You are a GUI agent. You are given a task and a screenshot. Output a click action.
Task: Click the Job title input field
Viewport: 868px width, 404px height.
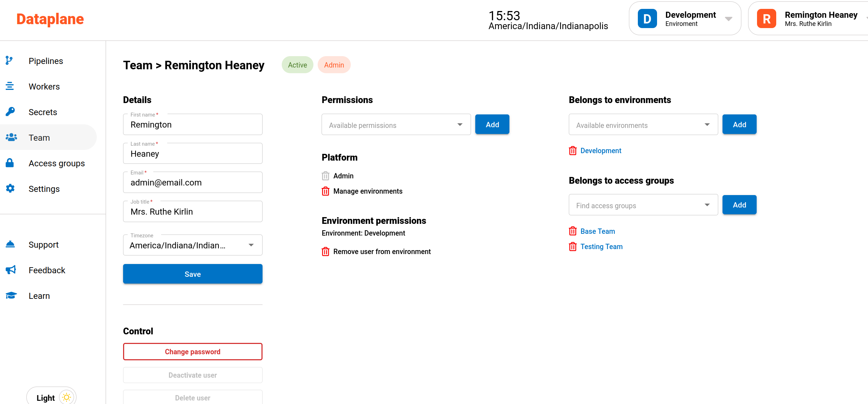(x=192, y=212)
